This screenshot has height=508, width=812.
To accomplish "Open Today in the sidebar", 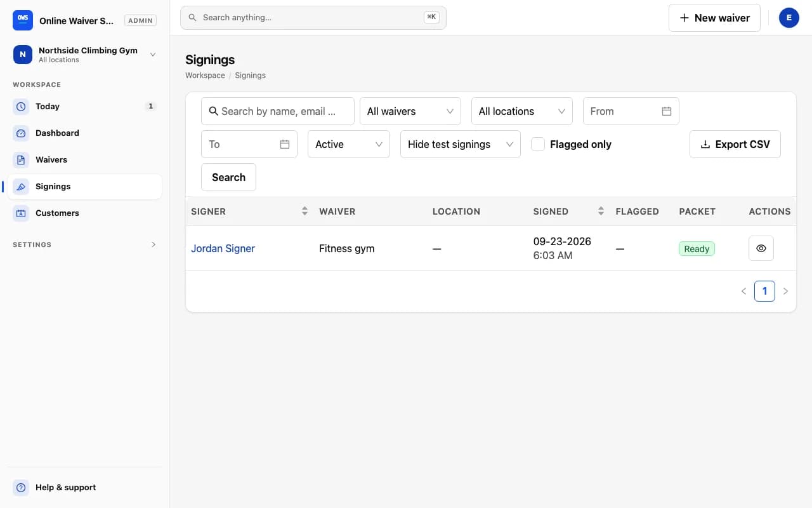I will pos(85,107).
